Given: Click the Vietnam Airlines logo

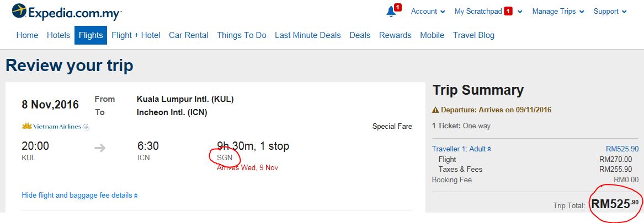Looking at the screenshot, I should (x=55, y=127).
